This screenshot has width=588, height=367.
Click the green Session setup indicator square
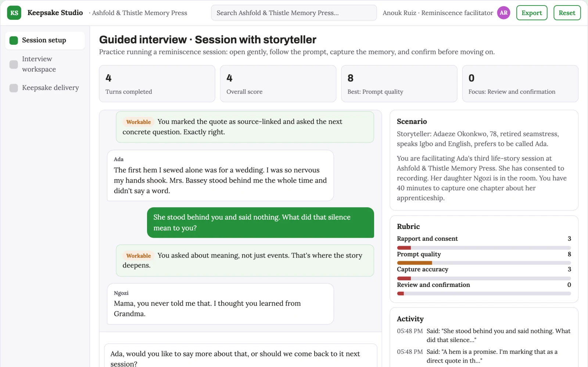[14, 40]
